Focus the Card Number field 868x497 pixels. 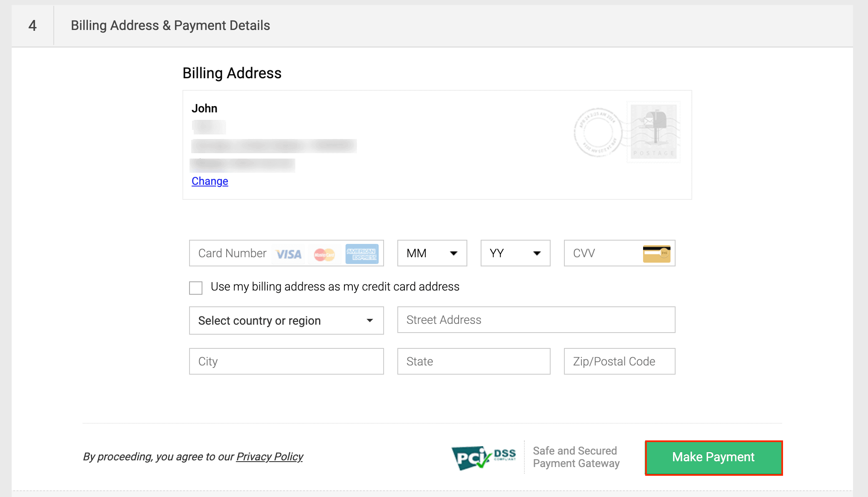pos(232,253)
